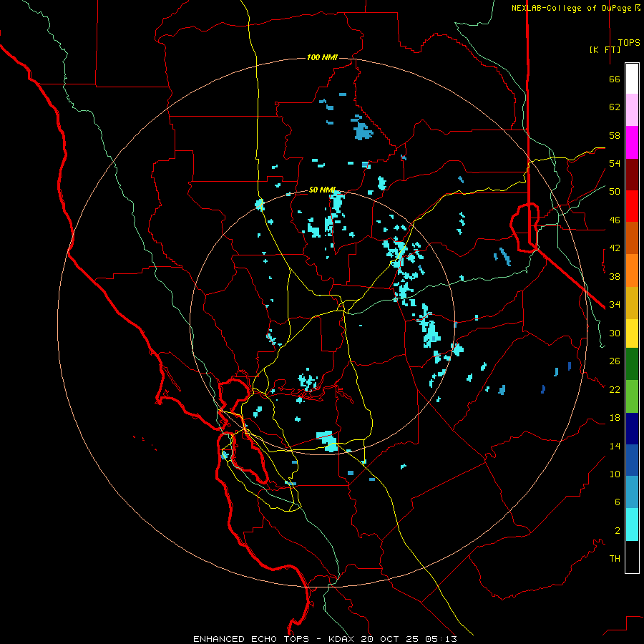The width and height of the screenshot is (644, 644).
Task: Click the 22 legend value
Action: pyautogui.click(x=615, y=389)
